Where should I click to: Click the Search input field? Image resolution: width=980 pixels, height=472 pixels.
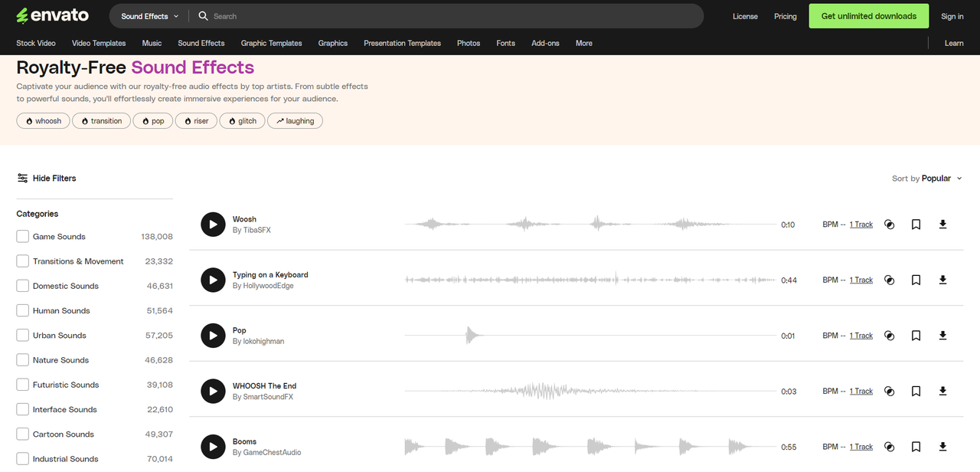tap(452, 16)
